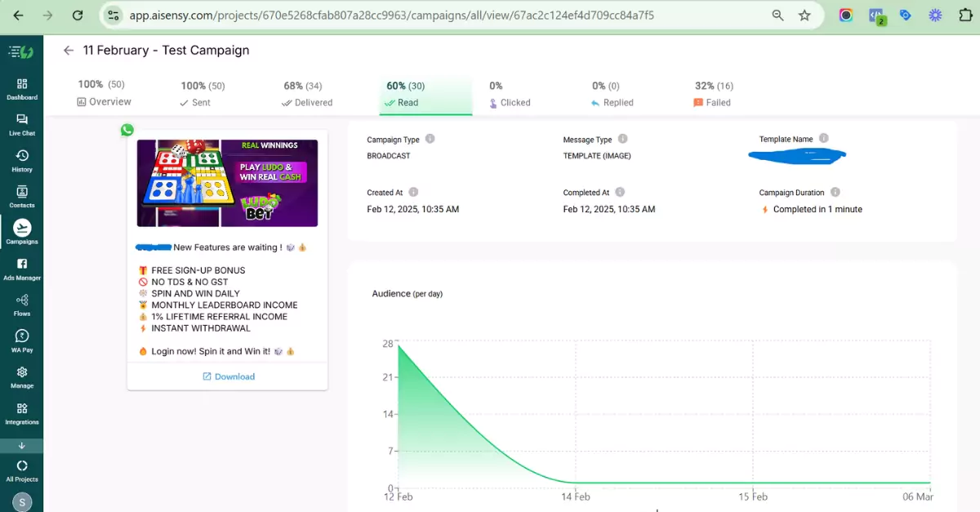Click 'FREE SIGN-UP BONUS' line in message
This screenshot has height=512, width=980.
[x=198, y=270]
